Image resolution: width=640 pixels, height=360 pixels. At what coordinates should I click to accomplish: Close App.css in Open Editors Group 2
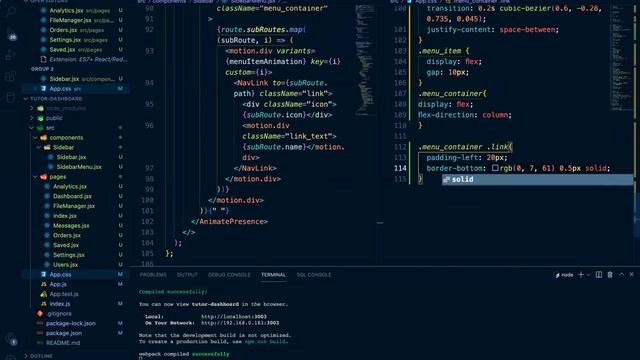click(x=36, y=89)
